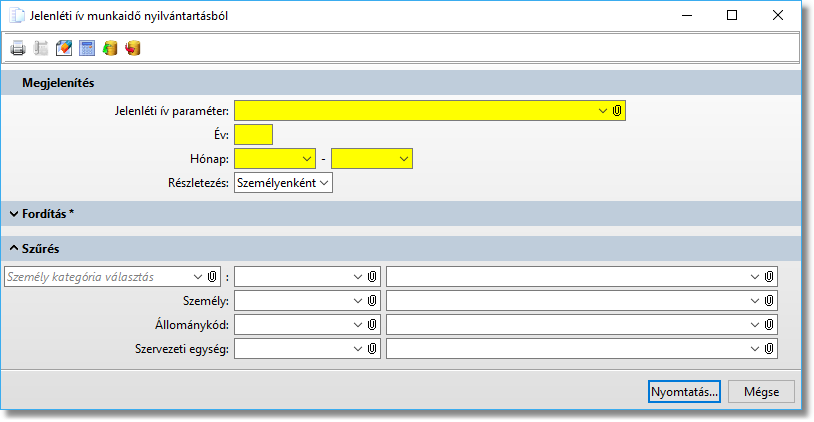The image size is (814, 422).
Task: Open the blue calculator toolbar icon
Action: click(x=87, y=48)
